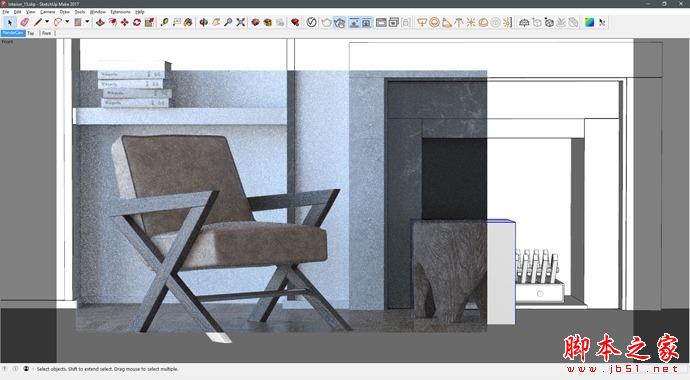Activate the Push/Pull tool
Image resolution: width=690 pixels, height=380 pixels.
pyautogui.click(x=100, y=22)
